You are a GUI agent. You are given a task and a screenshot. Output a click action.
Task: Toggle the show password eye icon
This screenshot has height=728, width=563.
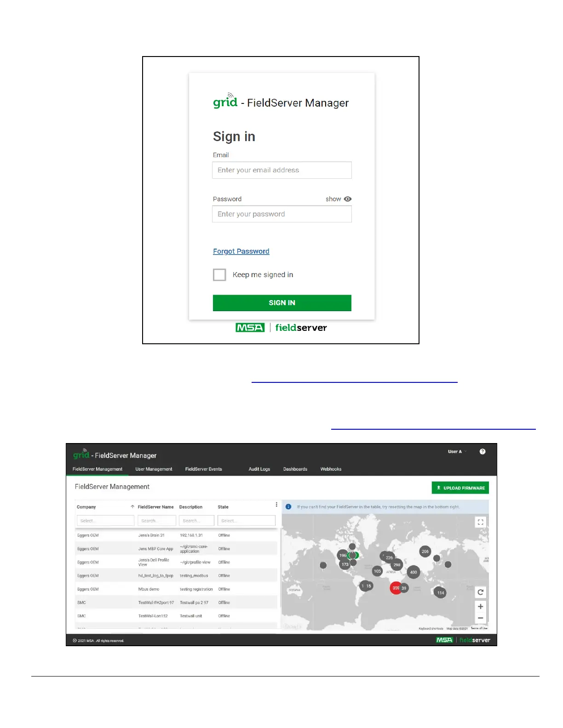[348, 199]
